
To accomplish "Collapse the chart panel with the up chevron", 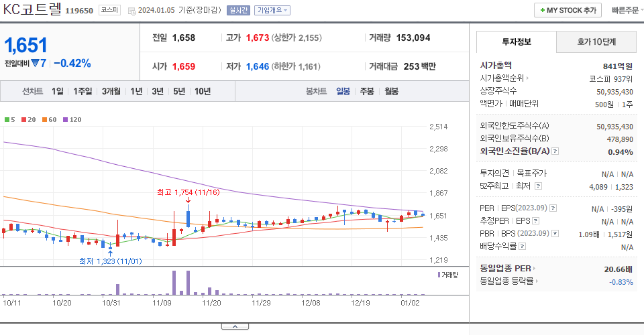I will (x=235, y=326).
